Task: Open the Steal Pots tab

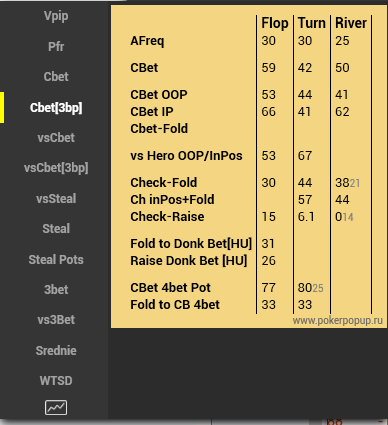Action: (x=56, y=259)
